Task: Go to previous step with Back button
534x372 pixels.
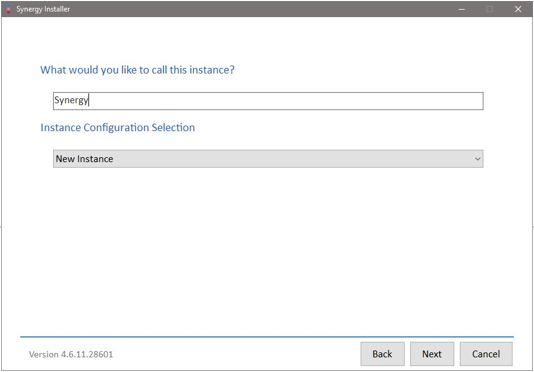Action: click(382, 354)
